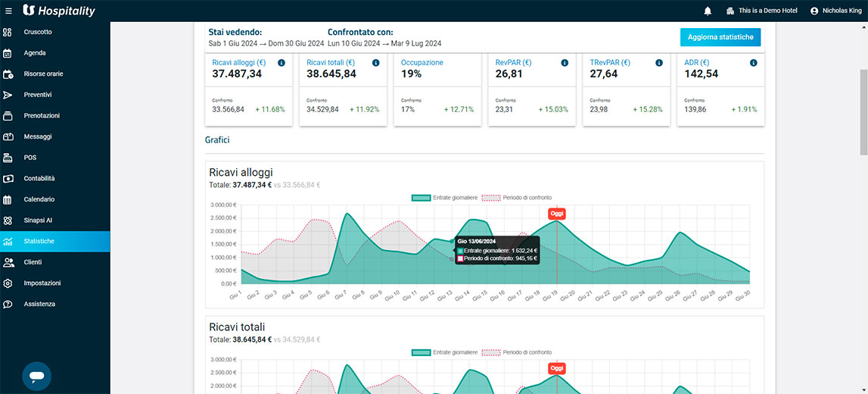This screenshot has width=868, height=394.
Task: Toggle Periodo di confronto legend in Ricavi alloggi
Action: (517, 198)
